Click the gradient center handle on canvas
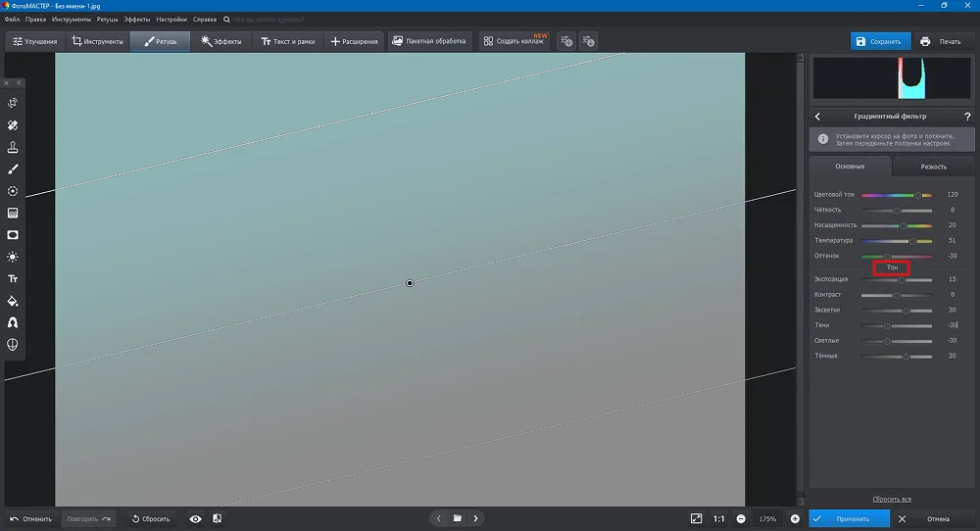 pos(410,283)
